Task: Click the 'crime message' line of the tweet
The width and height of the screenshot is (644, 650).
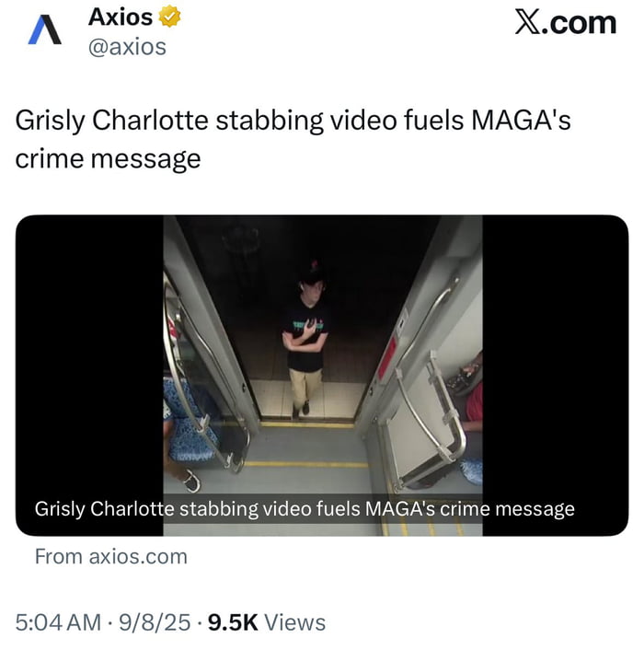Action: pyautogui.click(x=108, y=158)
